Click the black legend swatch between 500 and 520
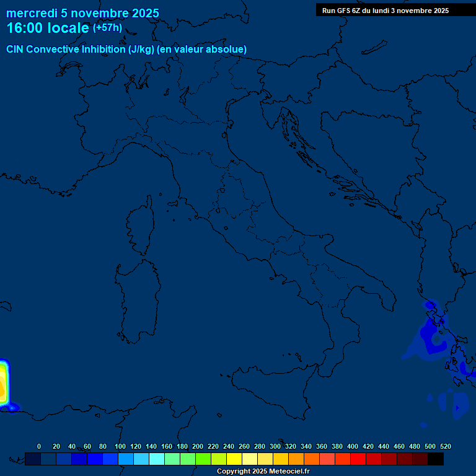 click(x=436, y=459)
